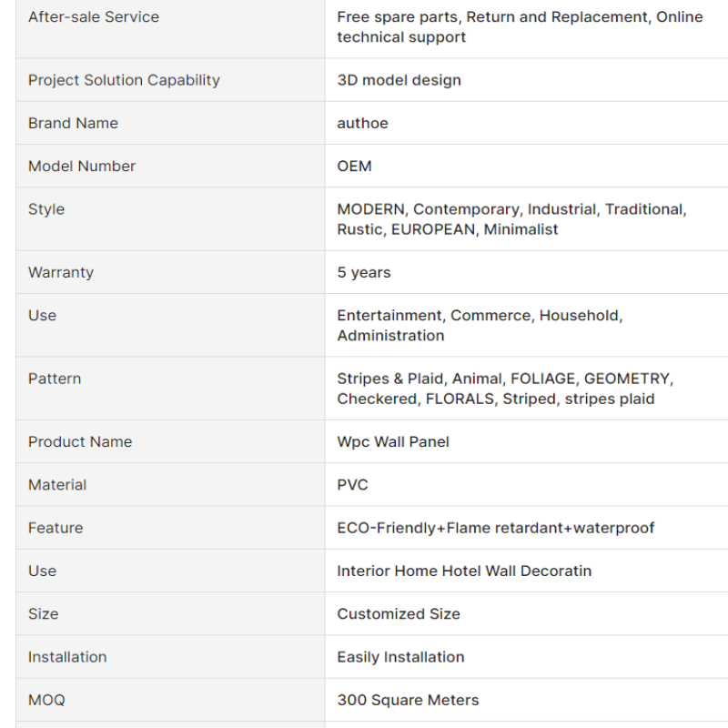Click the OEM model value
The width and height of the screenshot is (728, 728).
click(354, 166)
